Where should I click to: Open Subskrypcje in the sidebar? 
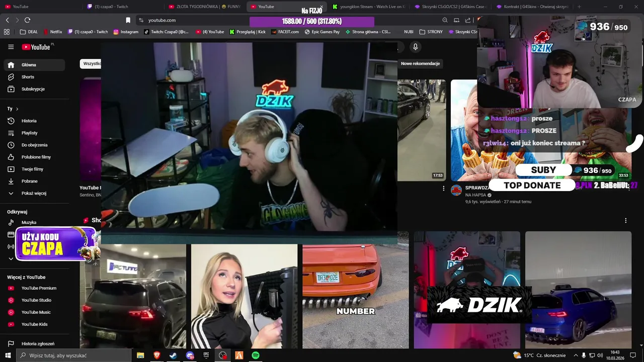tap(34, 89)
